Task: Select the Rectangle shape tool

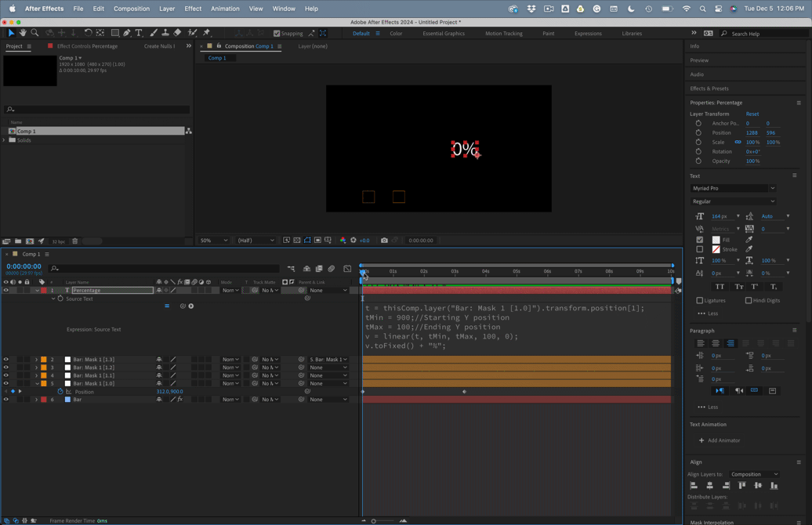Action: pyautogui.click(x=115, y=33)
